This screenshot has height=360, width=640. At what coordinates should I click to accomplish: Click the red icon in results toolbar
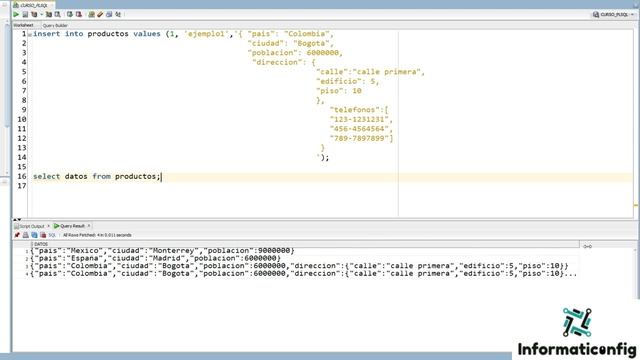(x=43, y=235)
